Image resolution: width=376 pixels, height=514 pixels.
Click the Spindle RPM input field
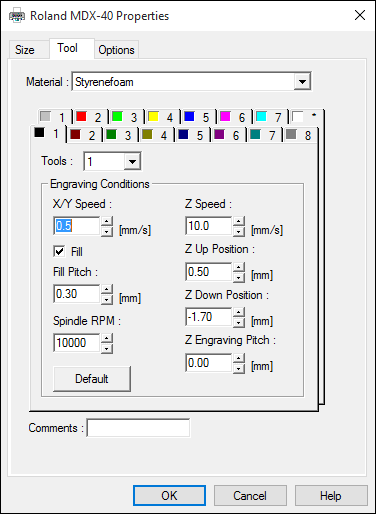pyautogui.click(x=77, y=343)
